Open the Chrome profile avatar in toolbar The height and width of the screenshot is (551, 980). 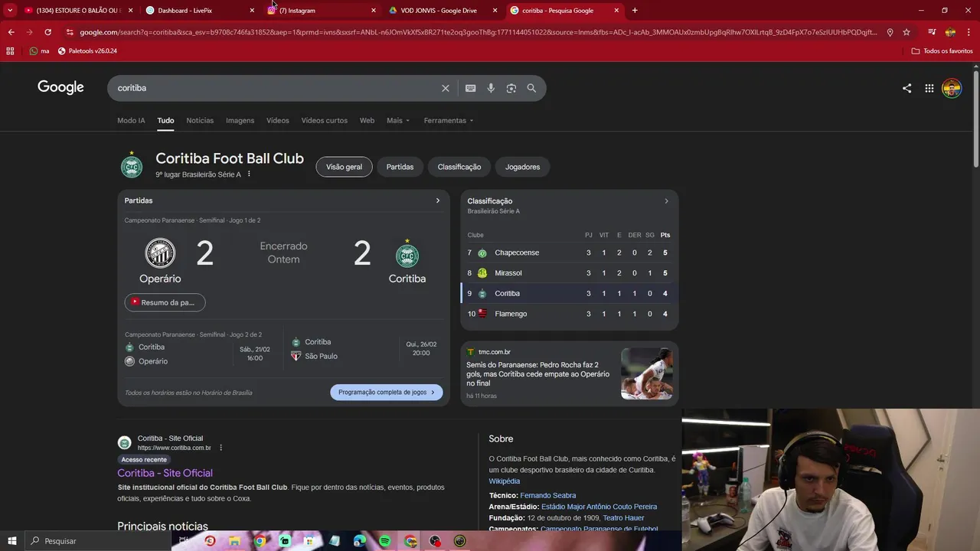[950, 32]
